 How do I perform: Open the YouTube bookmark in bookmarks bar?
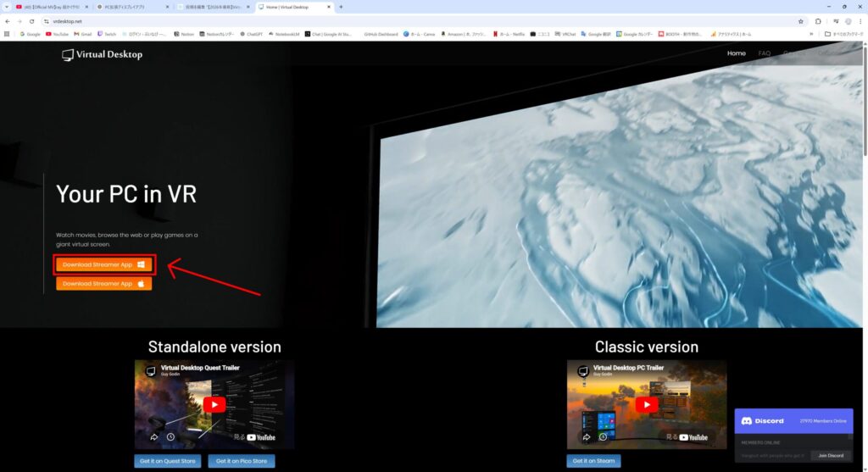[x=57, y=34]
